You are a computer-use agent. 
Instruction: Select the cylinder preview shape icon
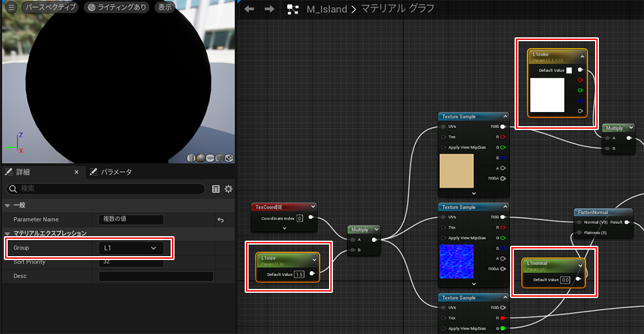pyautogui.click(x=192, y=158)
